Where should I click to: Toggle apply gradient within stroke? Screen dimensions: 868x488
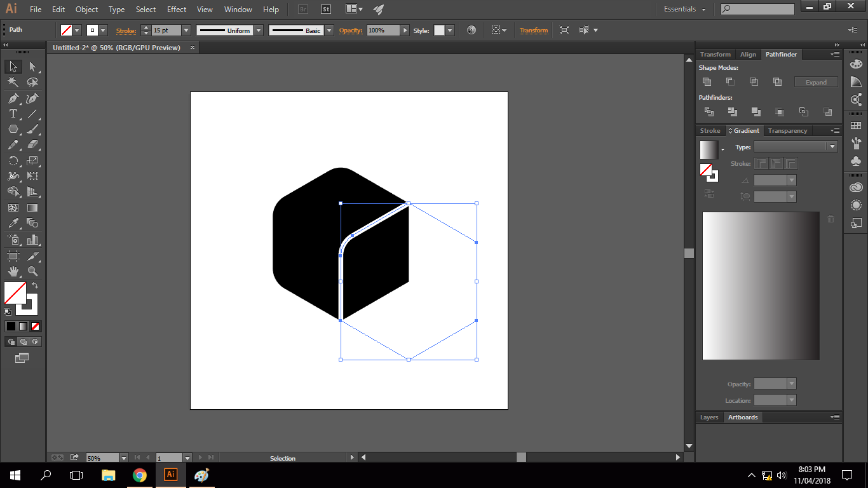pos(761,163)
